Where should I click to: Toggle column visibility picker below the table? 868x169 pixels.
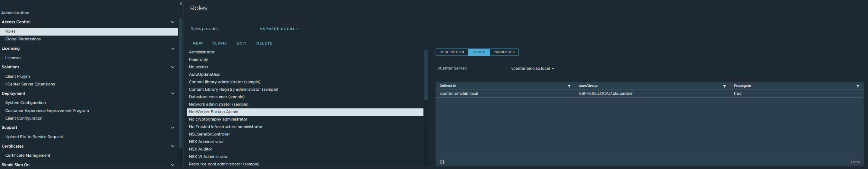(442, 162)
